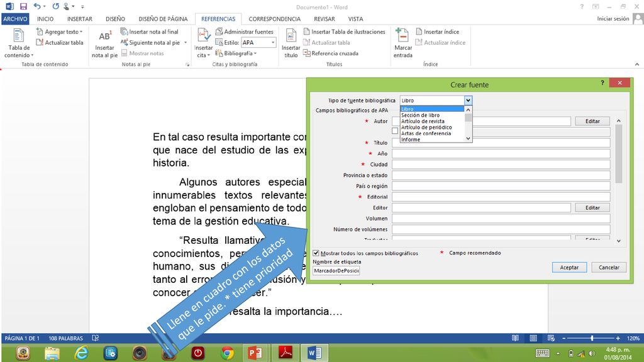Viewport: 644px width, 362px height.
Task: Open help in Crear fuente dialog
Action: pos(602,83)
